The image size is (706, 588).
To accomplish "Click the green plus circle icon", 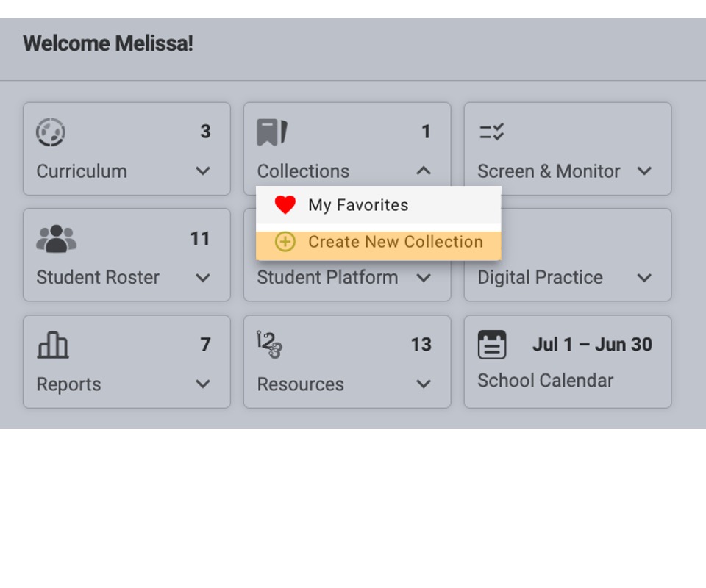I will click(x=285, y=242).
